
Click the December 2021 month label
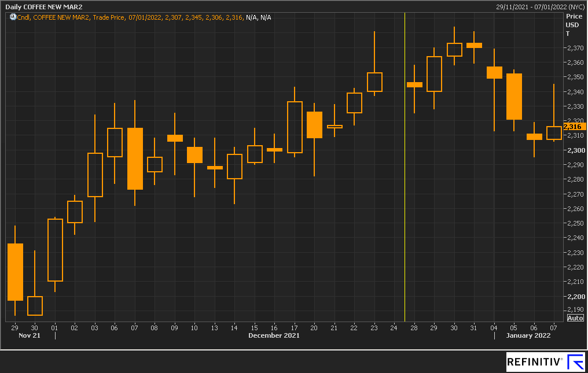coord(274,335)
